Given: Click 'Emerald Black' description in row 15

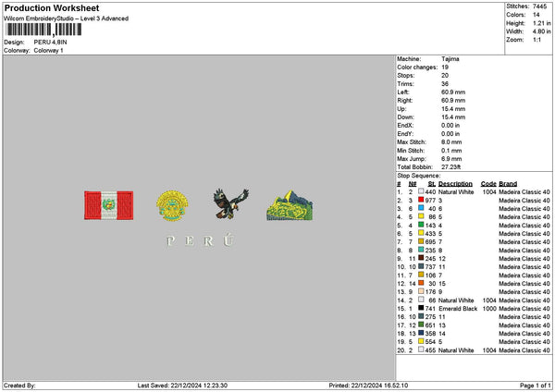Looking at the screenshot, I should (x=458, y=309).
